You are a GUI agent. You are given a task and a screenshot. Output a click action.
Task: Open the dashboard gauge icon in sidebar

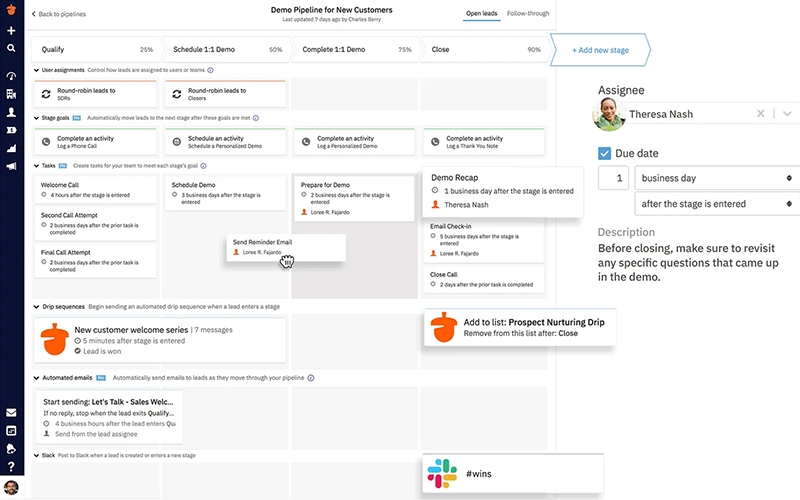(x=11, y=76)
